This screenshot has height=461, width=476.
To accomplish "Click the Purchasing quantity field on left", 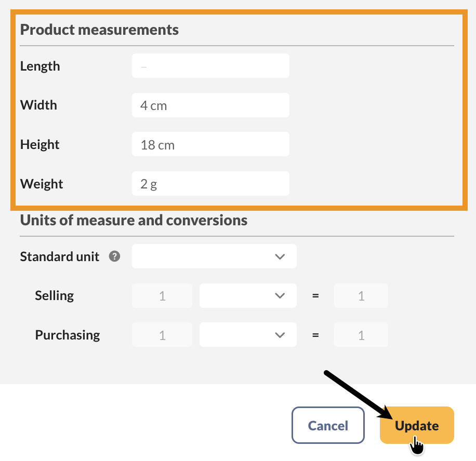I will coord(162,335).
